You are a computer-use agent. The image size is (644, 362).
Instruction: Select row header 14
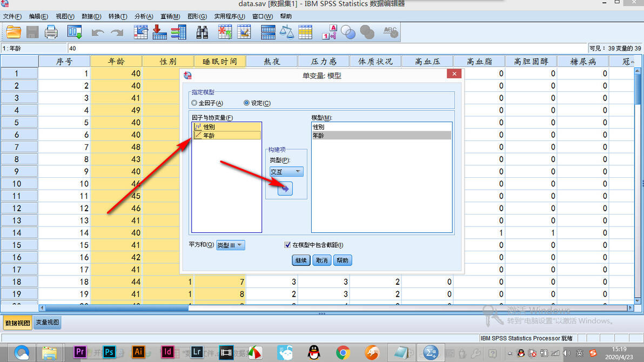click(x=19, y=232)
